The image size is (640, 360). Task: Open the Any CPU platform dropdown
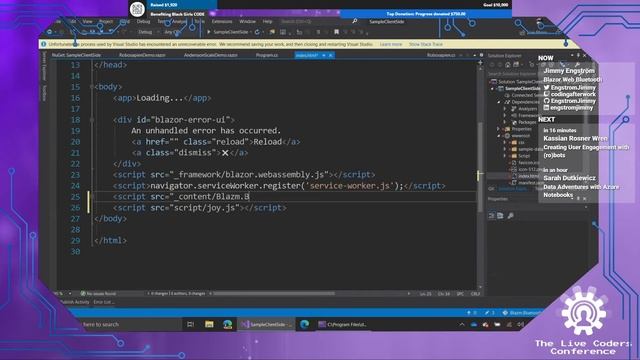(x=172, y=32)
